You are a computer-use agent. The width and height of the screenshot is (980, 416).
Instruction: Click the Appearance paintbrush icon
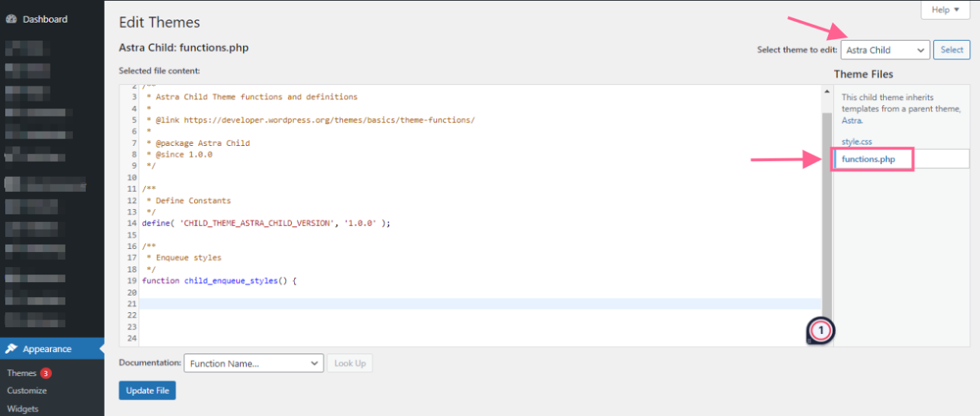[x=11, y=349]
